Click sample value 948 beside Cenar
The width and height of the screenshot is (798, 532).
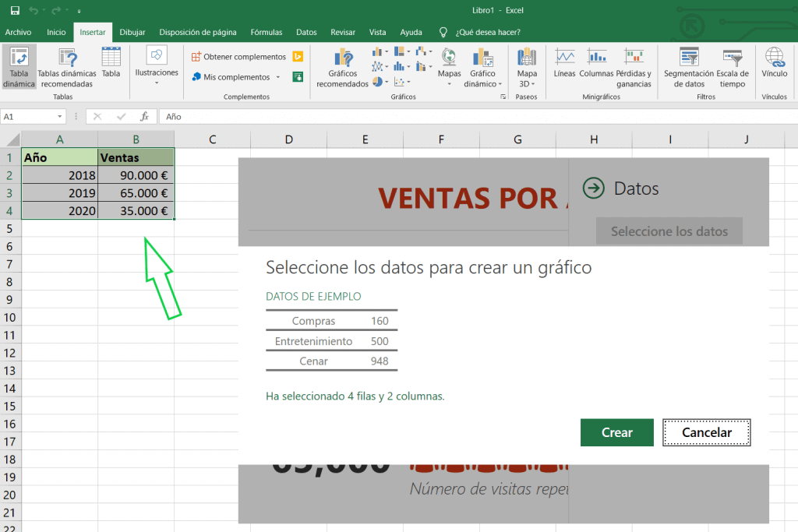[x=380, y=361]
